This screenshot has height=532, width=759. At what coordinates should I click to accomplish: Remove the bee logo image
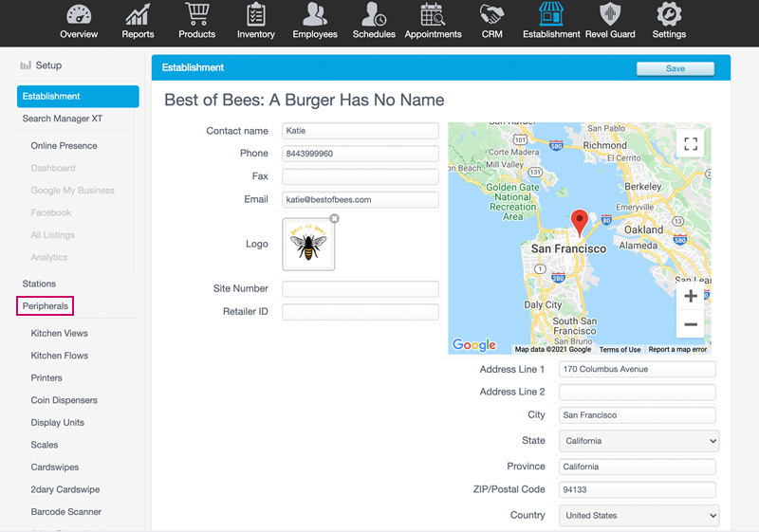334,219
